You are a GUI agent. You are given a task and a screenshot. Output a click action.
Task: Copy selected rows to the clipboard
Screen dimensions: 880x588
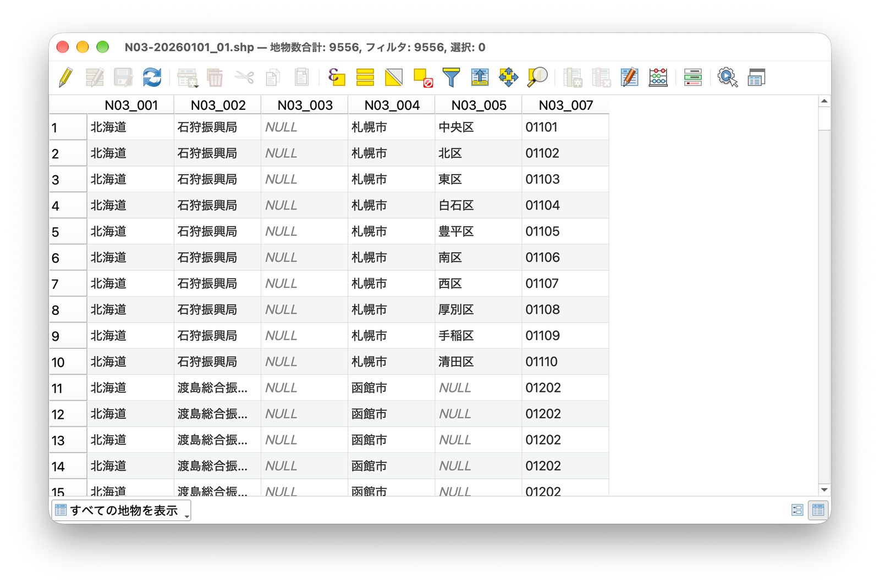[x=273, y=77]
